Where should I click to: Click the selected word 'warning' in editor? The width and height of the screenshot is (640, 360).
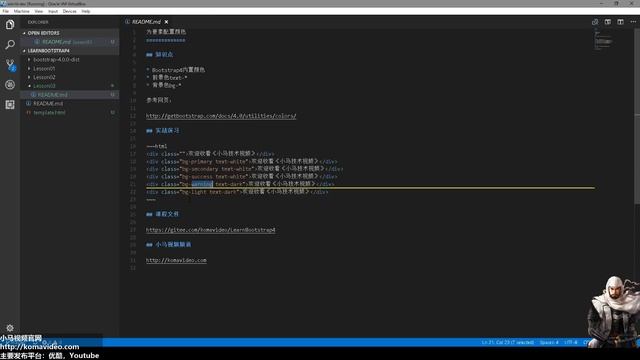[202, 184]
